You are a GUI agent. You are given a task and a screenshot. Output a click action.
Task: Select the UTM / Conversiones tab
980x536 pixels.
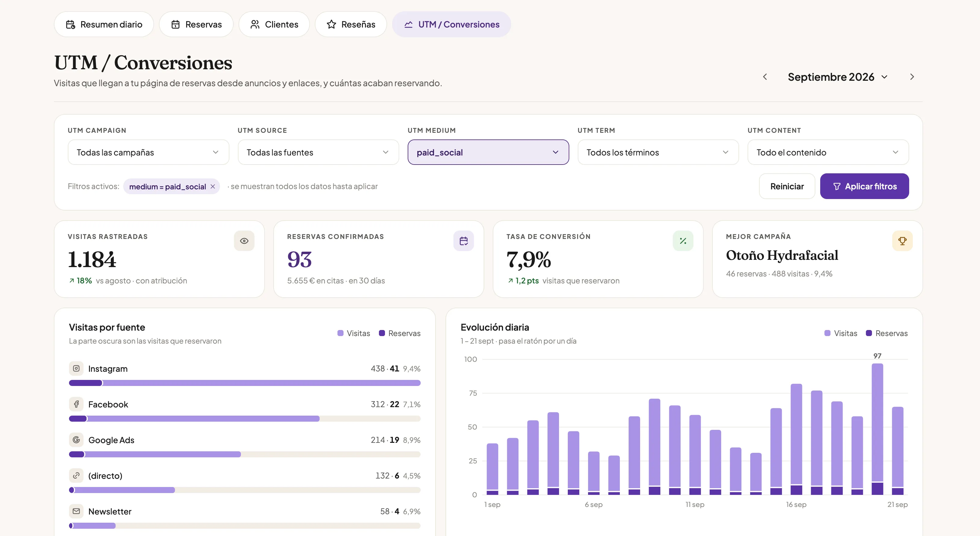tap(451, 24)
